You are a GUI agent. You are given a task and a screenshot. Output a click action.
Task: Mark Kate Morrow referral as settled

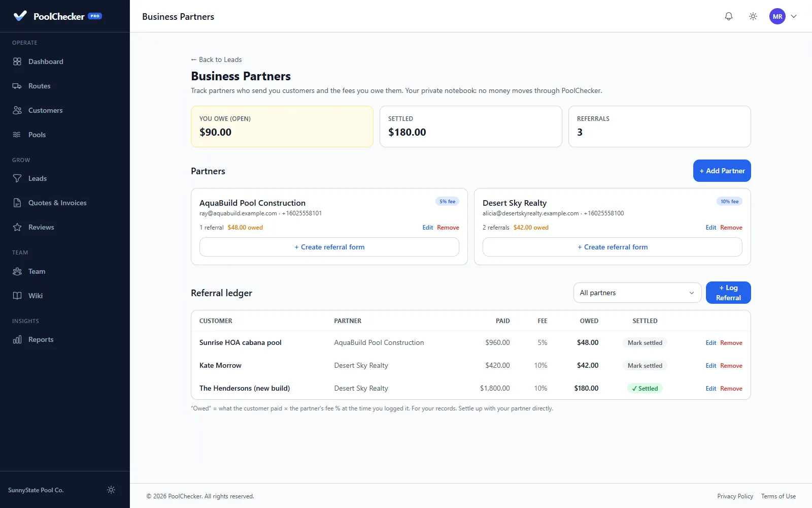pos(645,366)
